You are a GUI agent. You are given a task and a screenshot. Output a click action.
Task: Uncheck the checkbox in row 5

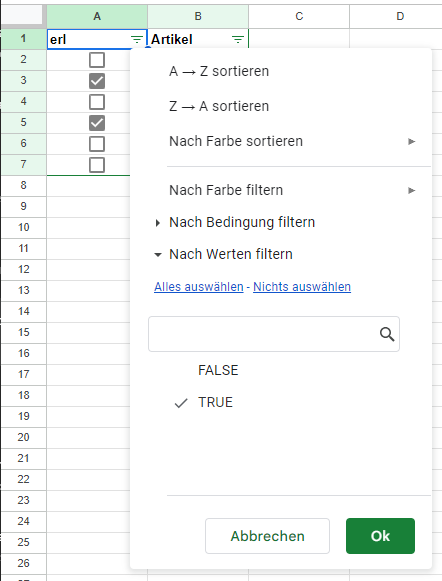tap(97, 123)
